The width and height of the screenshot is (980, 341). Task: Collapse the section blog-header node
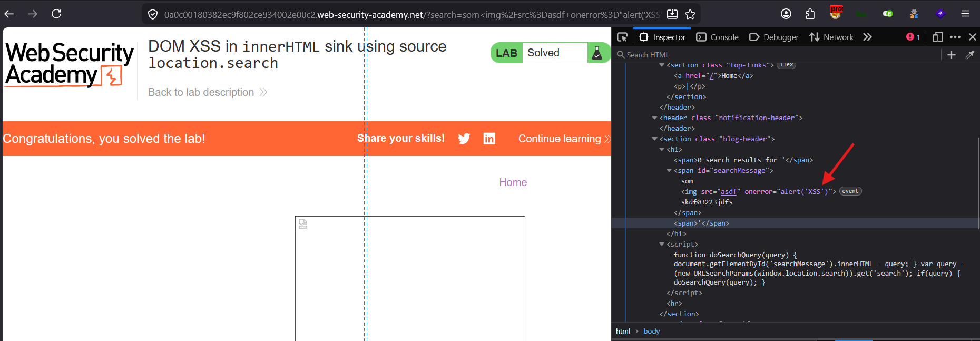[x=654, y=139]
